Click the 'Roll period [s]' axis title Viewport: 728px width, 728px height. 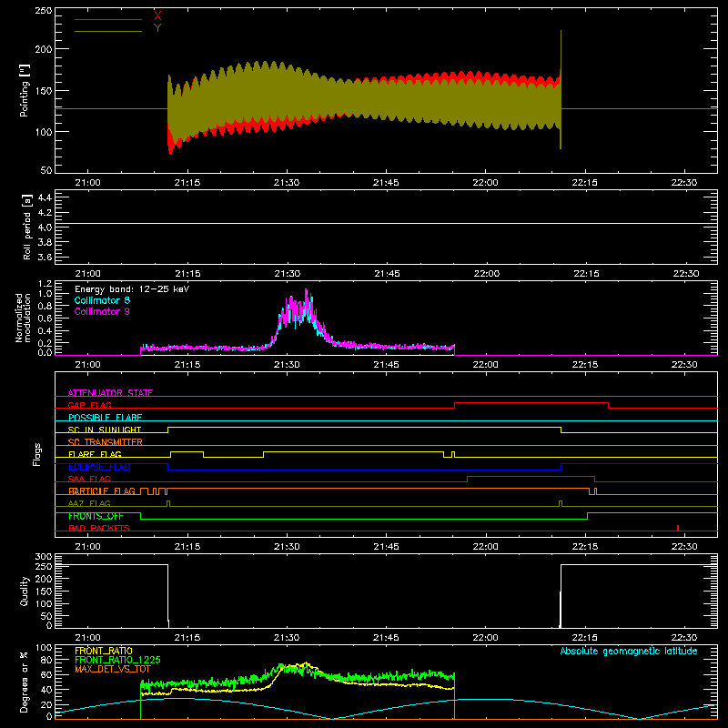(26, 227)
